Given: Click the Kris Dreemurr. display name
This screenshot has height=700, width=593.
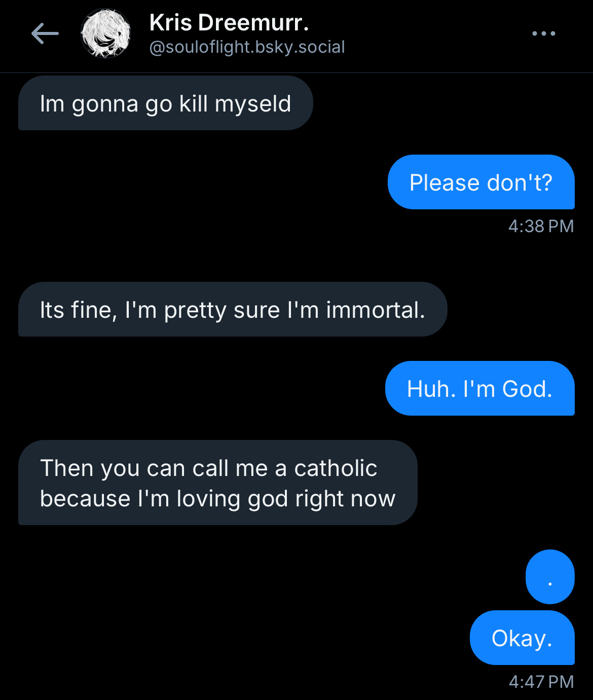Looking at the screenshot, I should (x=229, y=23).
